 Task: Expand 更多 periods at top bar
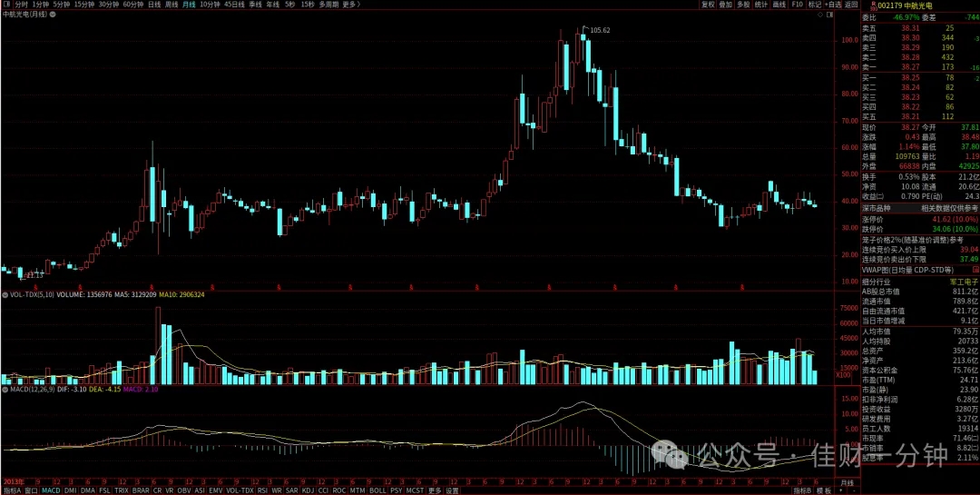350,5
